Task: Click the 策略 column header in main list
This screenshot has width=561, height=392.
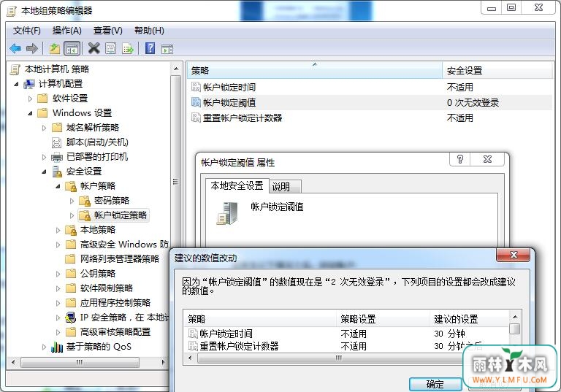Action: click(x=315, y=71)
